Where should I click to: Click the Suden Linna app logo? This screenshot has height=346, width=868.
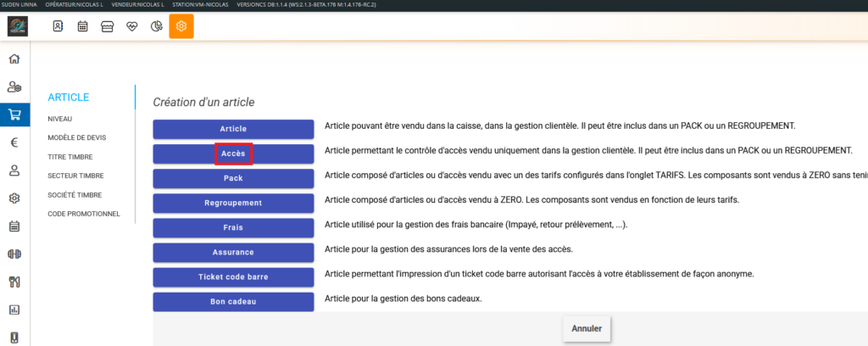19,26
